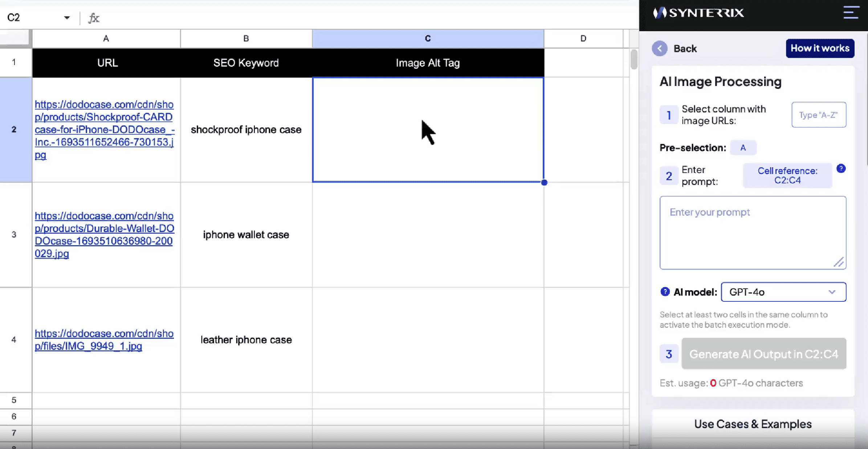
Task: Click the fx formula icon
Action: (94, 18)
